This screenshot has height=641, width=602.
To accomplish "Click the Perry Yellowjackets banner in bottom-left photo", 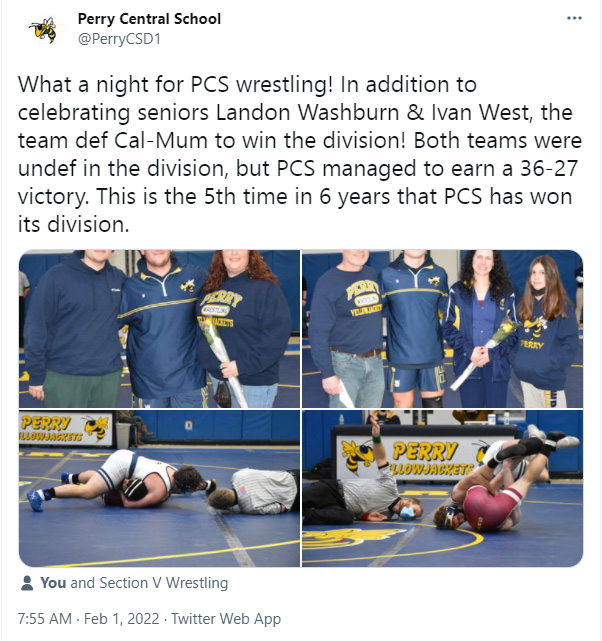I will coord(65,429).
